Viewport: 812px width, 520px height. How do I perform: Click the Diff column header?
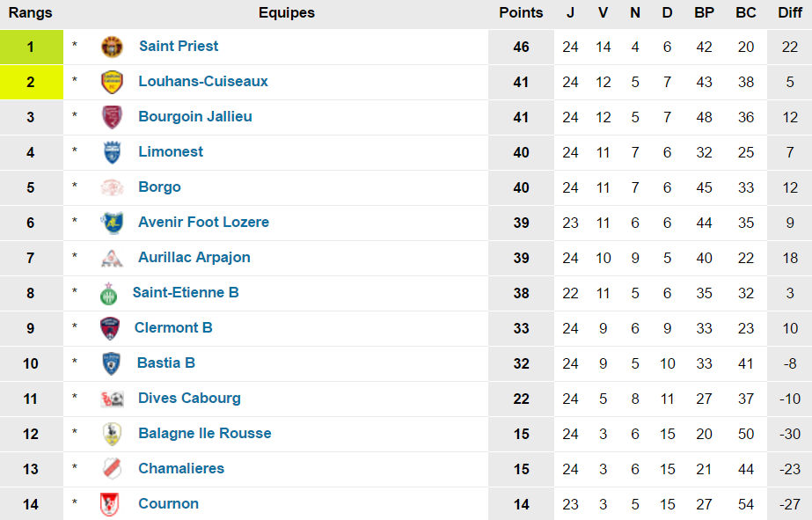click(x=789, y=13)
